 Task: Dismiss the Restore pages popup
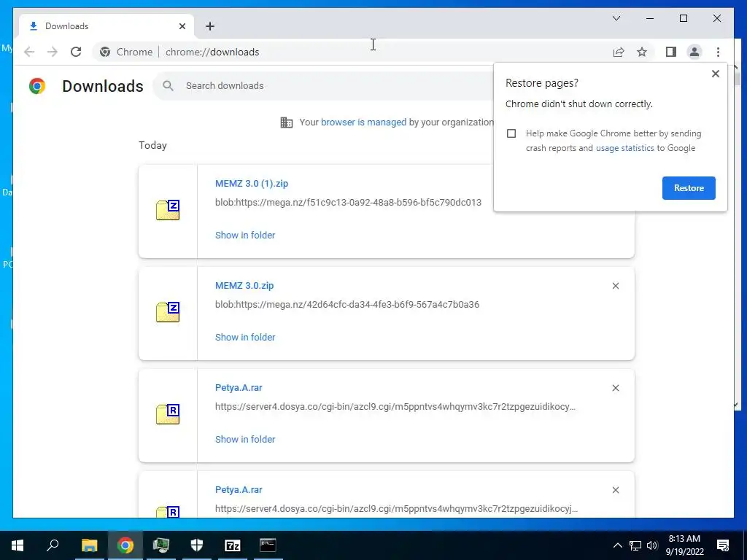point(715,74)
